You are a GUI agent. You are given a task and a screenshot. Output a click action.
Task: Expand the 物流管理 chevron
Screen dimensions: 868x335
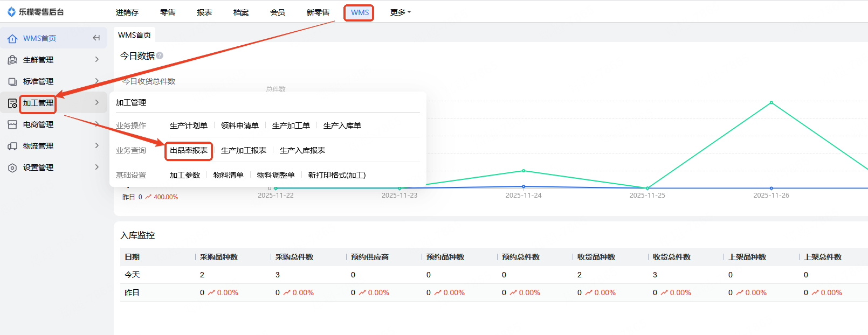click(97, 145)
